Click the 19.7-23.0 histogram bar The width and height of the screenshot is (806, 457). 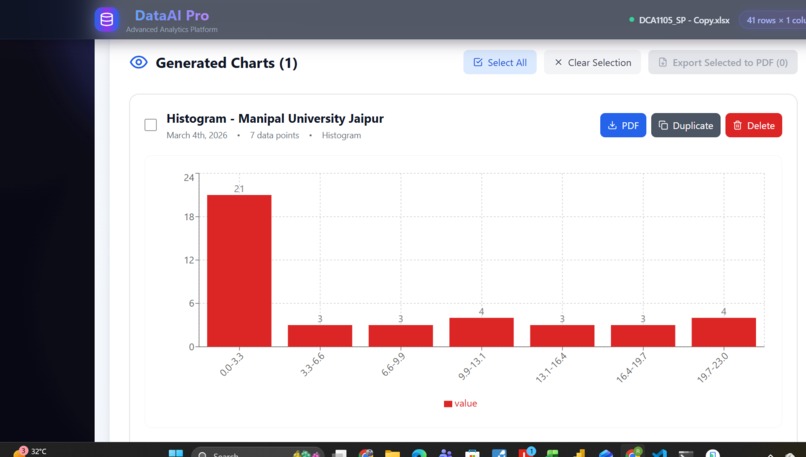(x=723, y=332)
